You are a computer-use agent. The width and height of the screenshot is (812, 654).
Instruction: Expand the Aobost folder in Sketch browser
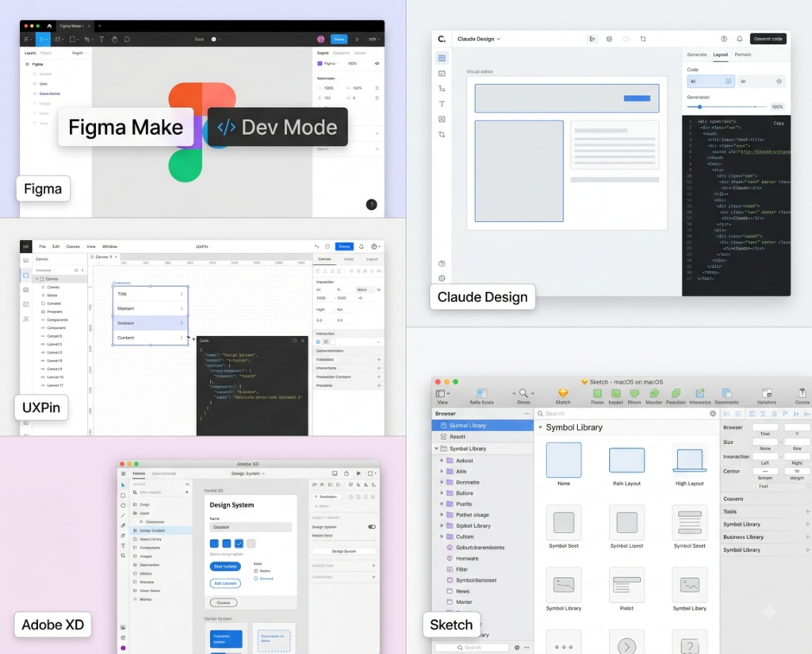click(x=442, y=461)
